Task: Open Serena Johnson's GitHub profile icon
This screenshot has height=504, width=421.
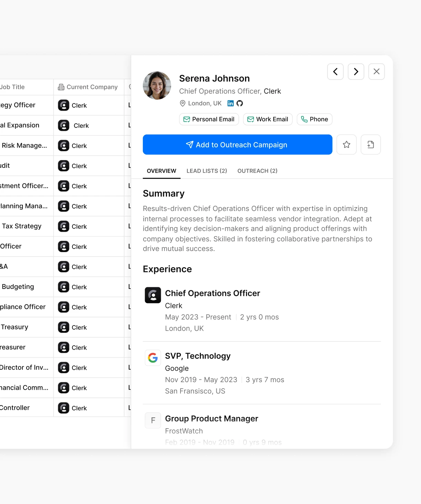Action: (x=240, y=103)
